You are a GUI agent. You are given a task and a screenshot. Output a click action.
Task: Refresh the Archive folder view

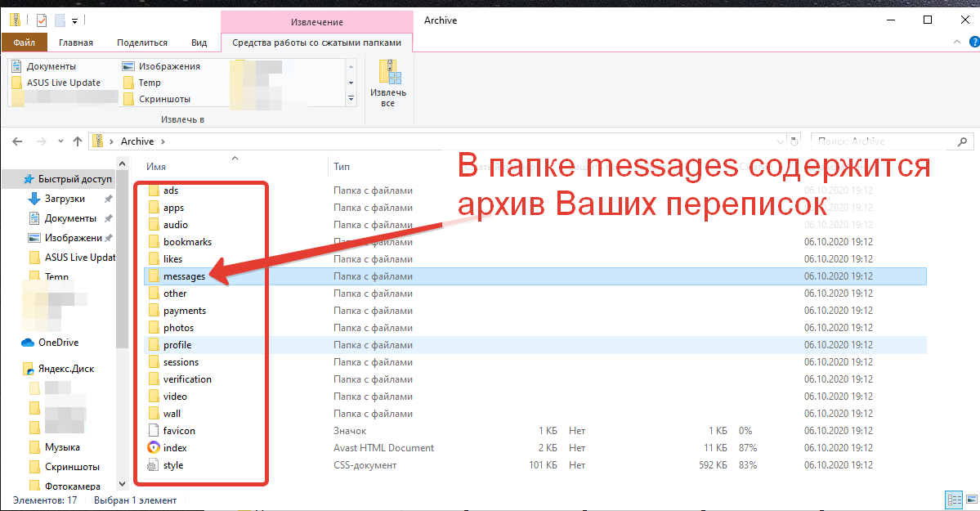[794, 141]
